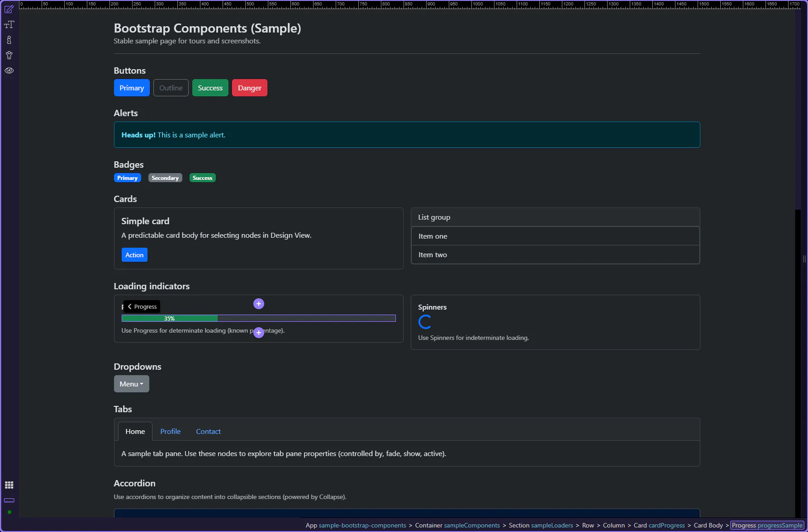Select the Home tab
808x532 pixels.
click(135, 431)
